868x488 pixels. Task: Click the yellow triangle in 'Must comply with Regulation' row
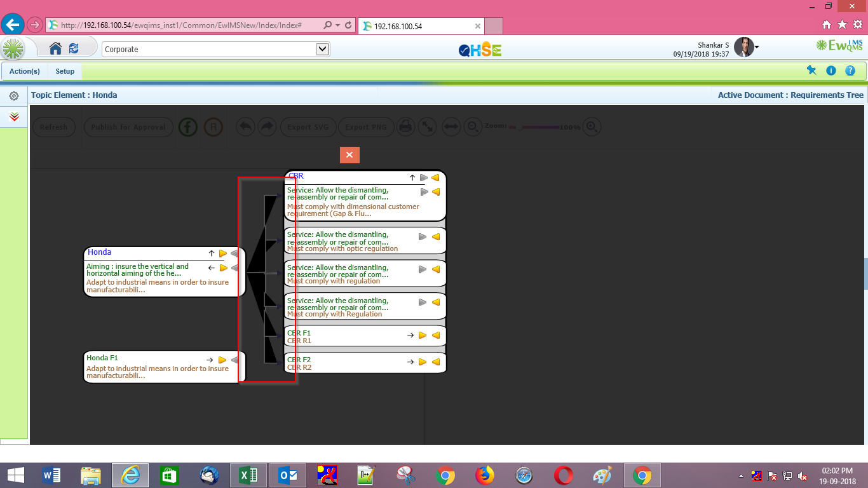click(x=435, y=302)
